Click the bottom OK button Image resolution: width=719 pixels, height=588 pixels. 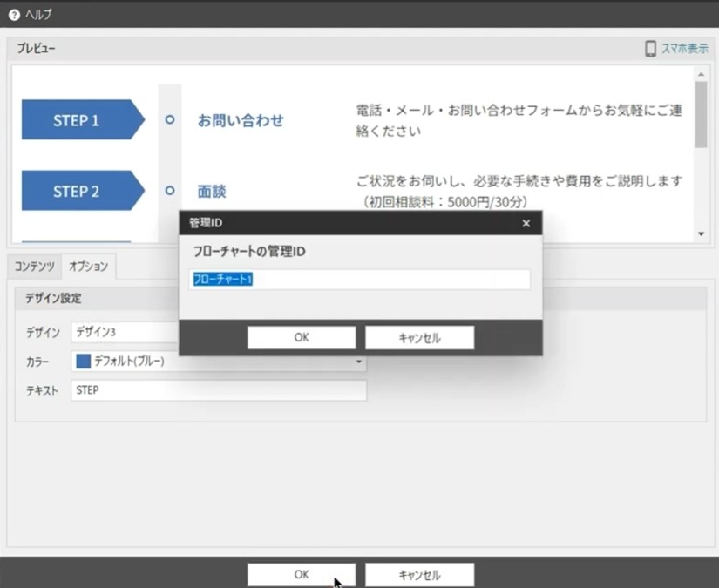[302, 575]
